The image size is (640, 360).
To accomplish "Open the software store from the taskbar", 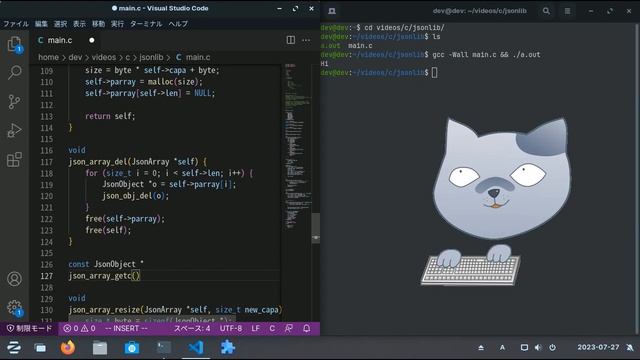I will [131, 347].
